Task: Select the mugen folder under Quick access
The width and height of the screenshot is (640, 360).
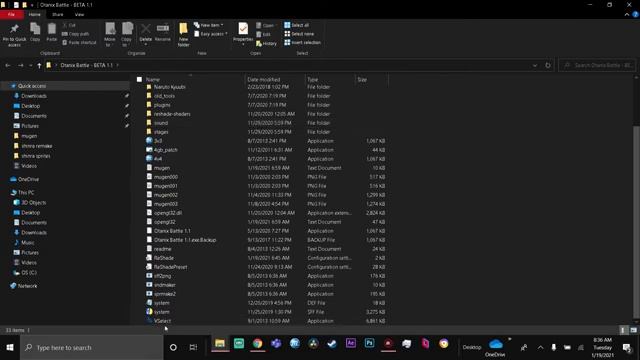Action: pos(29,136)
